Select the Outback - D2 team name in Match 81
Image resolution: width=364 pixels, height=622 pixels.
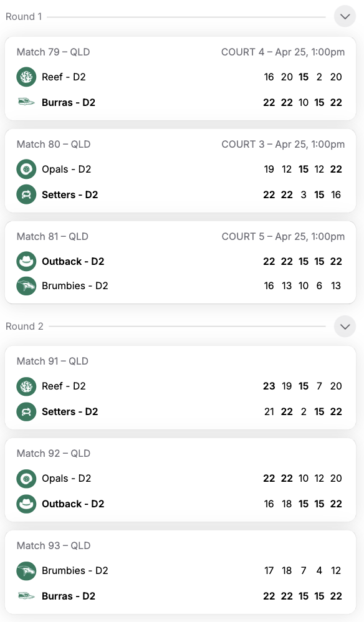(73, 261)
